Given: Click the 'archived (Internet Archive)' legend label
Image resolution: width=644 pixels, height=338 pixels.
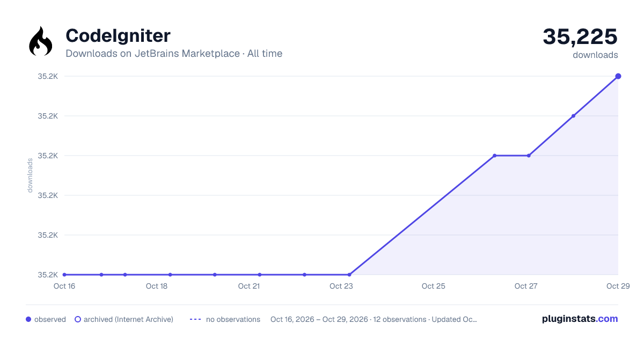Looking at the screenshot, I should coord(128,319).
